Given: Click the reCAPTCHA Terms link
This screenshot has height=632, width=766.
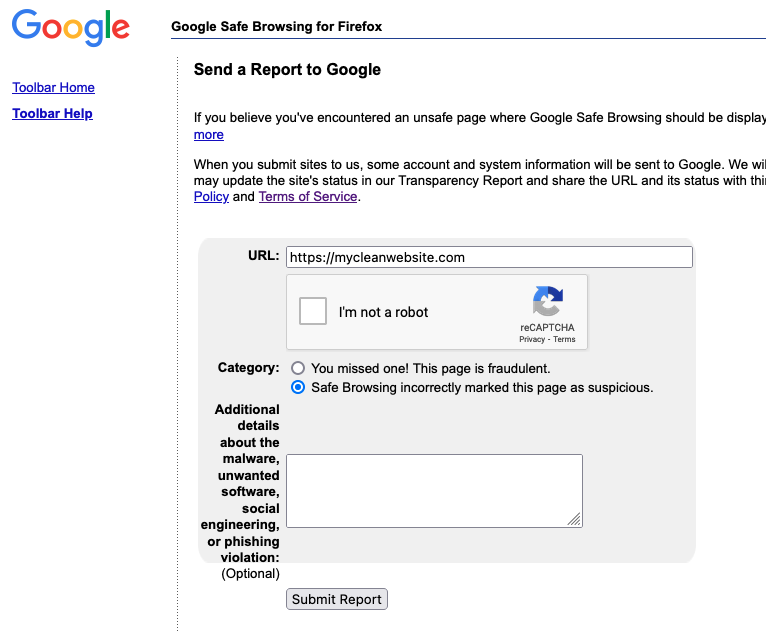Looking at the screenshot, I should click(x=564, y=339).
